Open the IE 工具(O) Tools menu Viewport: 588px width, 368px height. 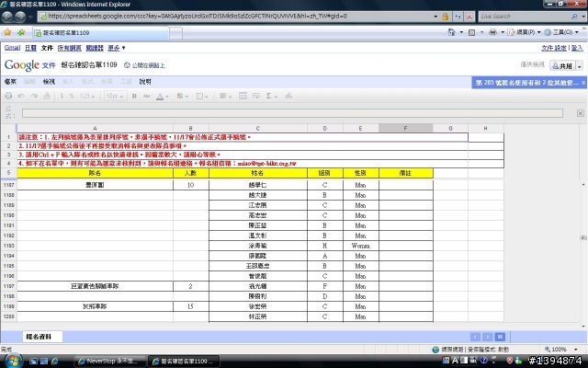(x=561, y=32)
